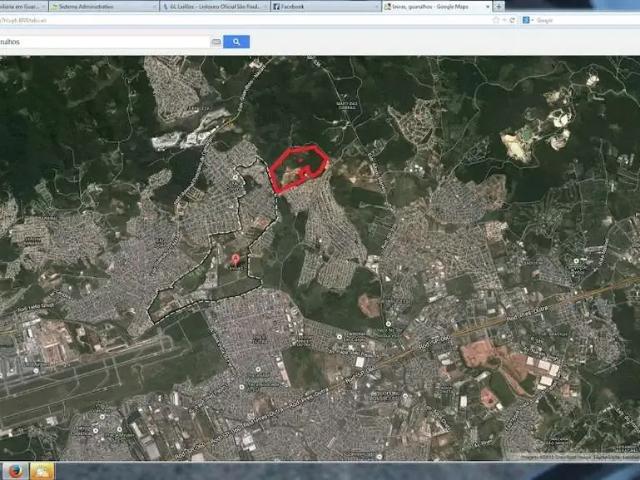Bookmark this page with the star icon
Image resolution: width=640 pixels, height=480 pixels.
(x=496, y=20)
